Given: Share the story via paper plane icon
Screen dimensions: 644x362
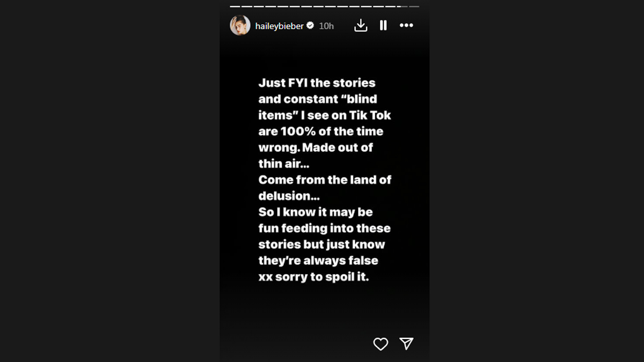Looking at the screenshot, I should coord(406,344).
